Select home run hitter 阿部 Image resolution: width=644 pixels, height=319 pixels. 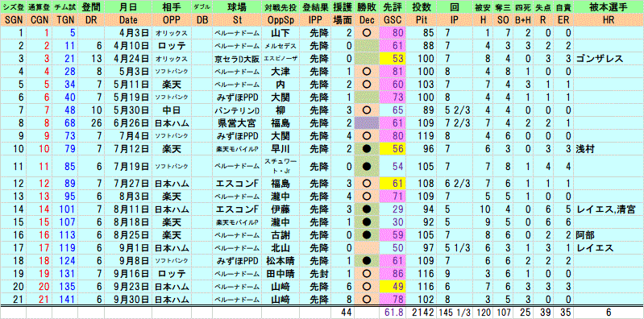point(586,235)
